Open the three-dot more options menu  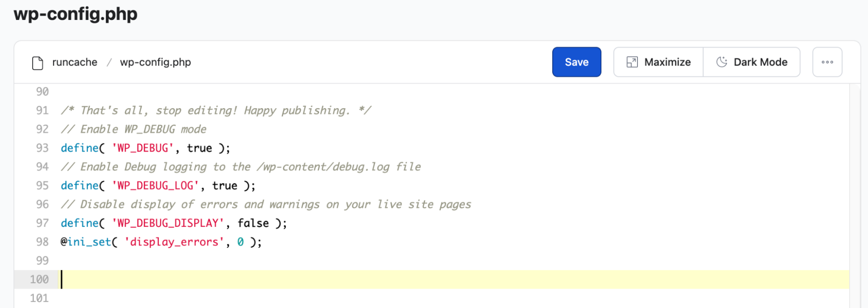point(827,62)
